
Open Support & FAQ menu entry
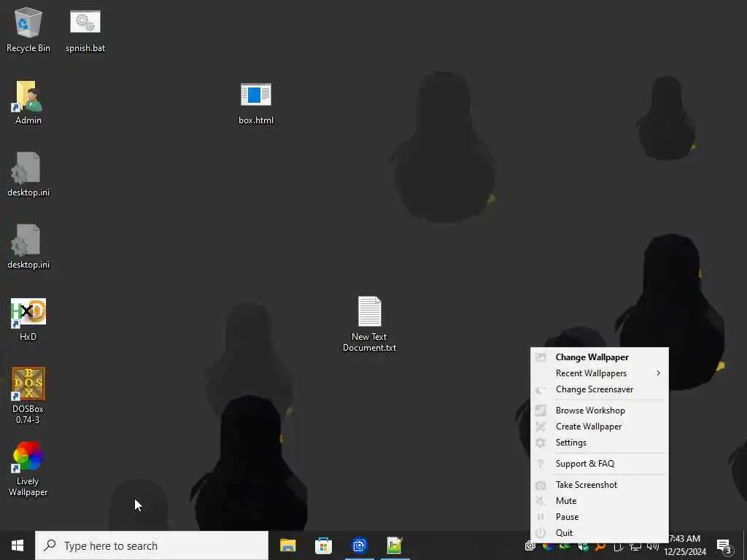click(600, 464)
